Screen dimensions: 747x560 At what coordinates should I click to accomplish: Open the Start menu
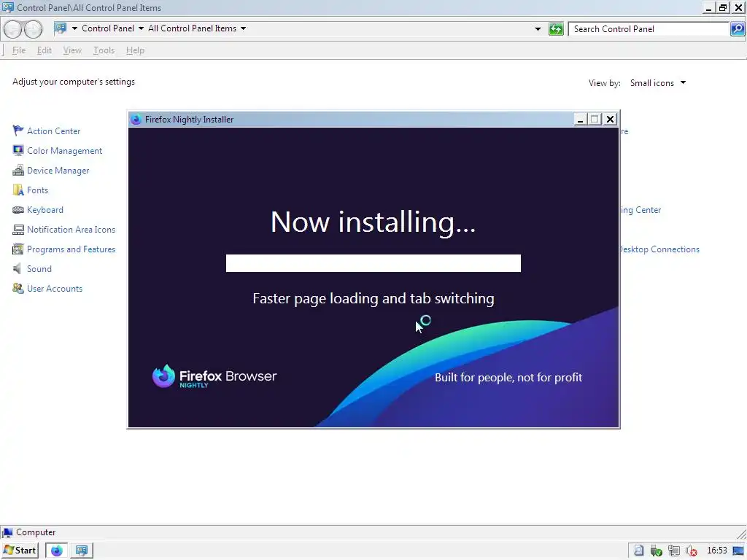point(20,551)
